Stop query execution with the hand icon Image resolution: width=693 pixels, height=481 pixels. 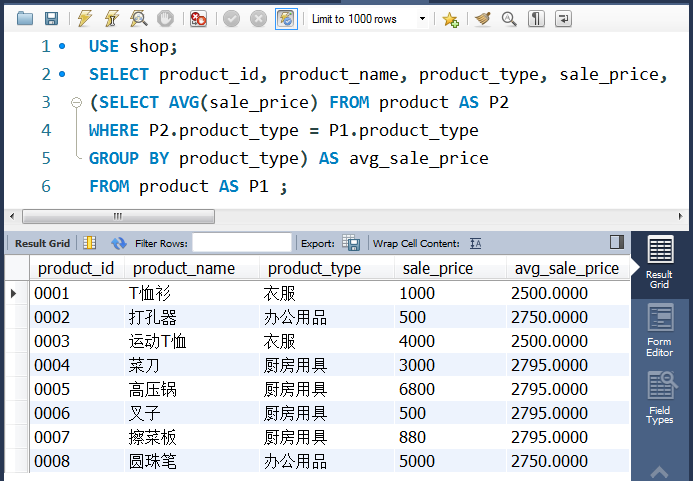[x=166, y=19]
